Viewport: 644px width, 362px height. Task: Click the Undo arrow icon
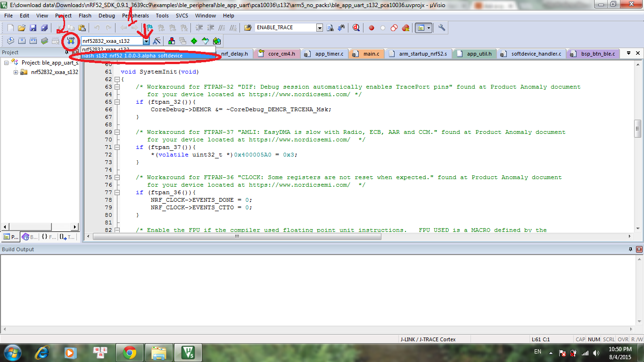[x=97, y=28]
